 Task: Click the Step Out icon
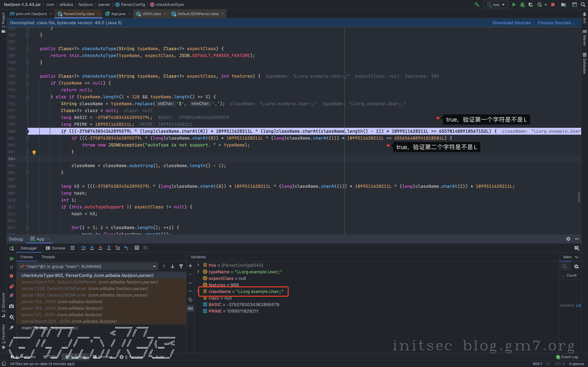coord(109,248)
